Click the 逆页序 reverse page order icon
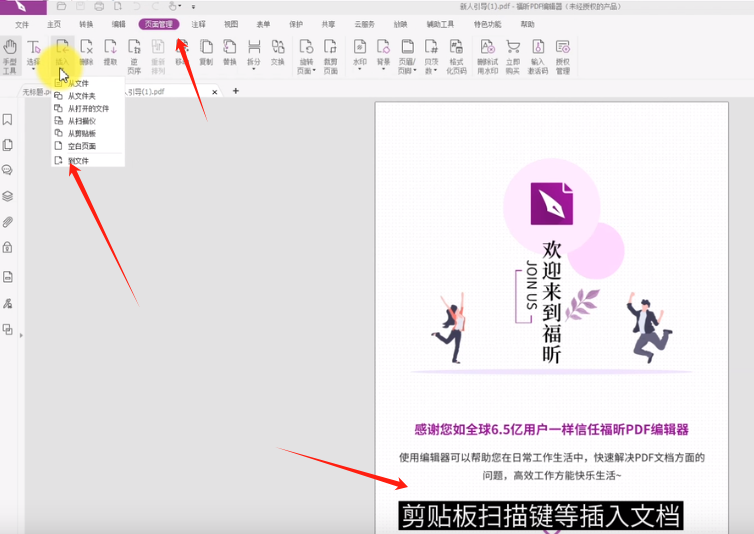The height and width of the screenshot is (534, 754). 134,56
